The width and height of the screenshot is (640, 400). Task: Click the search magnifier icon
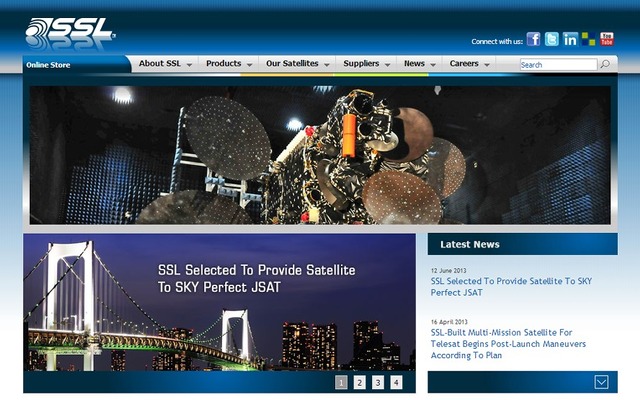click(x=605, y=64)
